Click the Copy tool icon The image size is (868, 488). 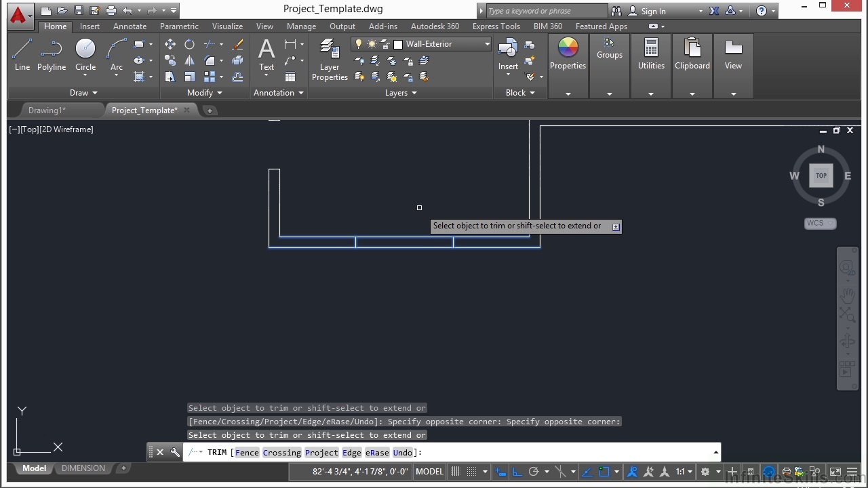[170, 60]
